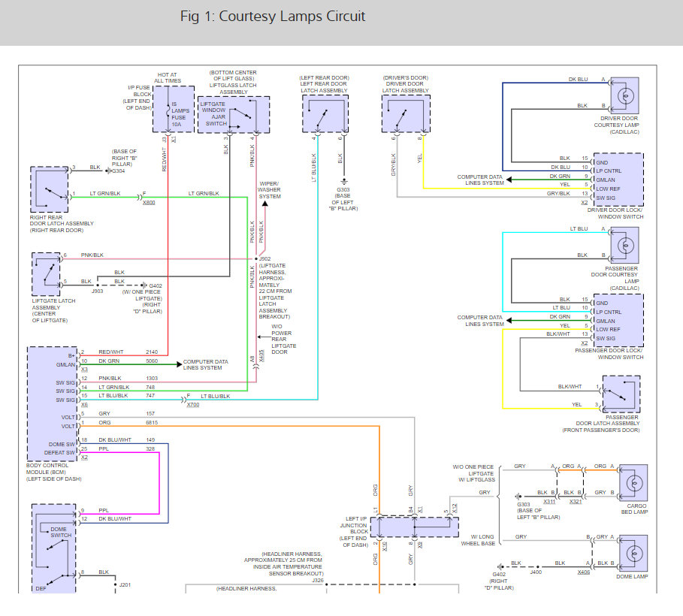
Task: Click the front Passenger Door Latch switch box
Action: (x=621, y=394)
